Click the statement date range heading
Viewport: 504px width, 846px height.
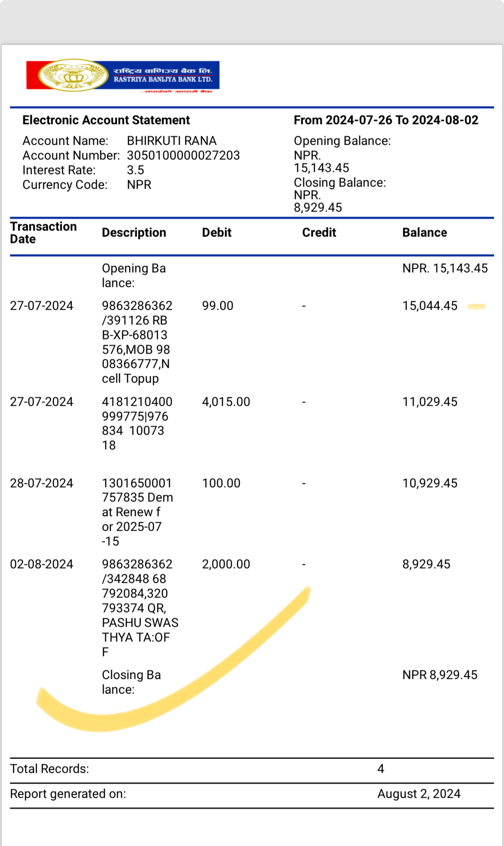click(x=386, y=120)
